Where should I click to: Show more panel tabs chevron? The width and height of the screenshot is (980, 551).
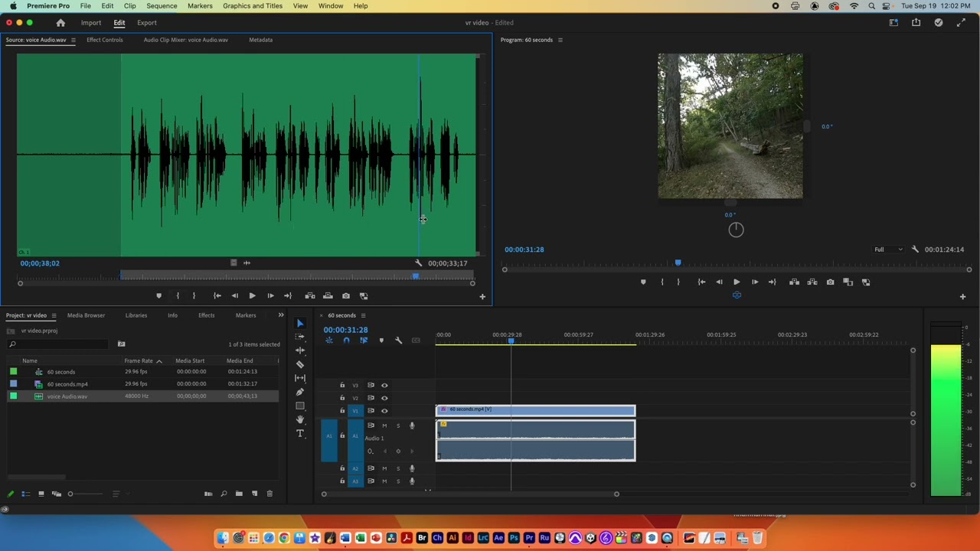click(x=280, y=315)
